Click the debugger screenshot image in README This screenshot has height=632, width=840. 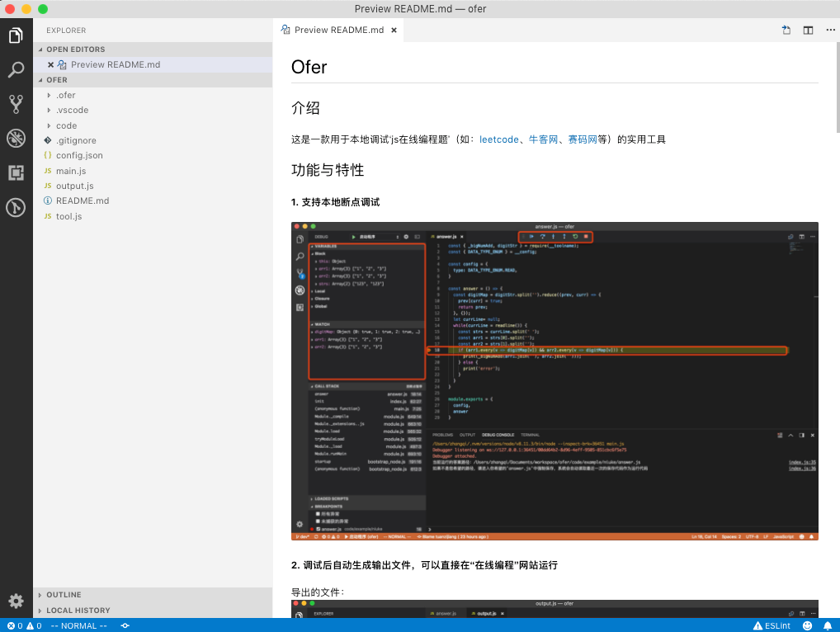pos(554,381)
